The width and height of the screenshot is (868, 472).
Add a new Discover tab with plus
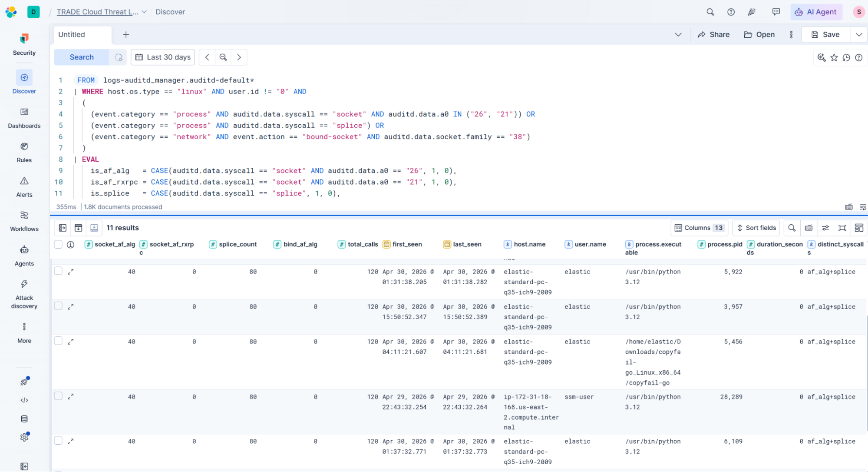(x=125, y=34)
